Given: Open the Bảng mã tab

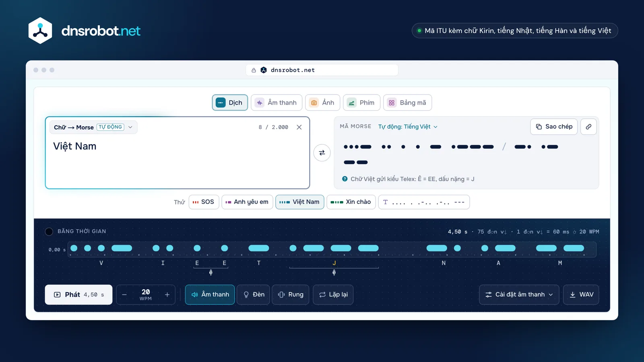Looking at the screenshot, I should pos(408,103).
